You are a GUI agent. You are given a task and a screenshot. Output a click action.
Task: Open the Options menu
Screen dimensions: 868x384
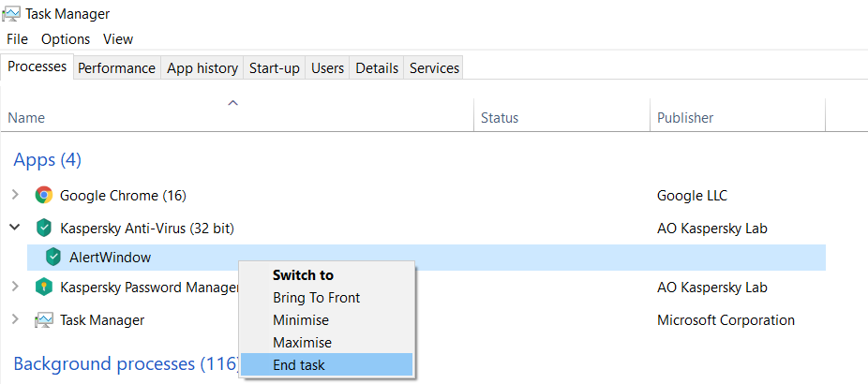(66, 39)
